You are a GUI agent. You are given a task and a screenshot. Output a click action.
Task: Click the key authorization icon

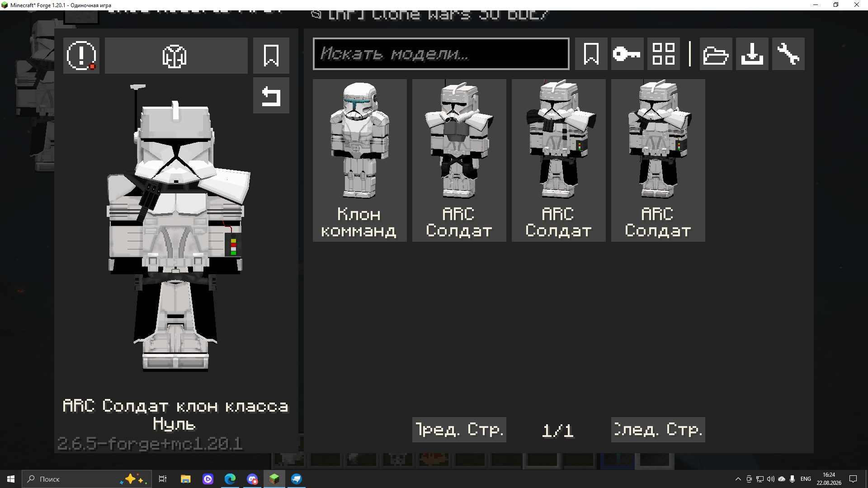627,54
